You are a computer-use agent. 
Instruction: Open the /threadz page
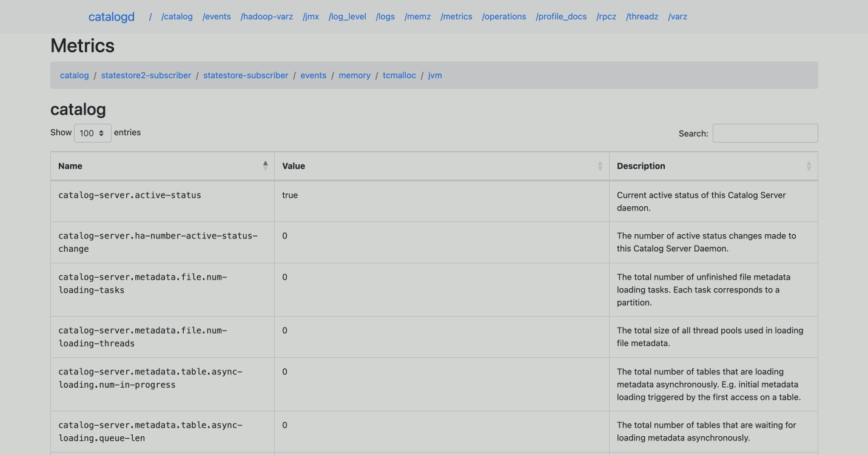tap(642, 16)
